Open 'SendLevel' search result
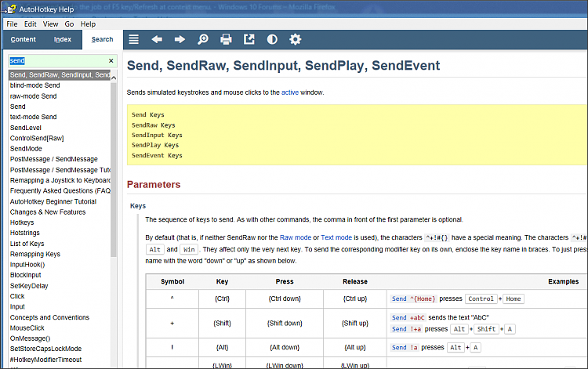 pos(26,128)
